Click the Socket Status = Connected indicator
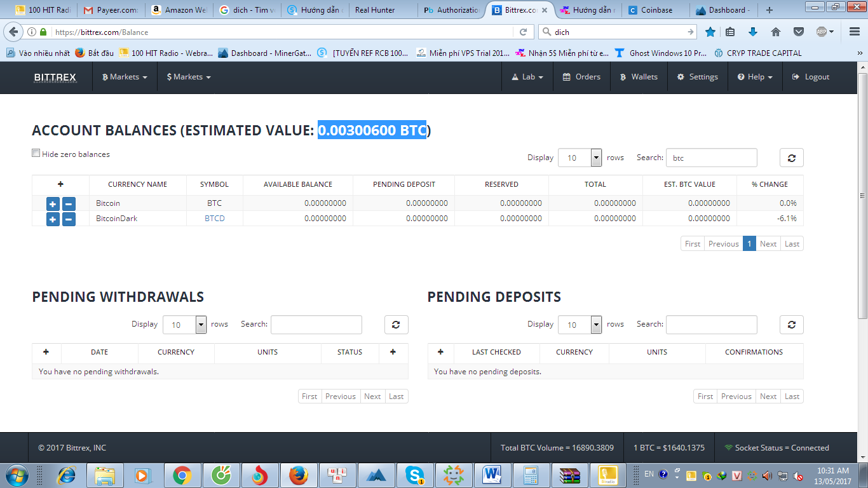Screen dimensions: 868x488 (776, 448)
